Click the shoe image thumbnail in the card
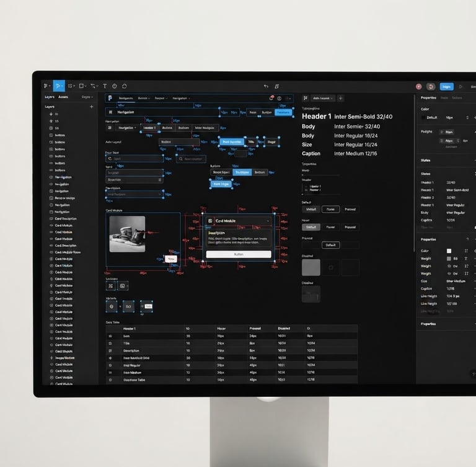Image resolution: width=476 pixels, height=467 pixels. [127, 234]
